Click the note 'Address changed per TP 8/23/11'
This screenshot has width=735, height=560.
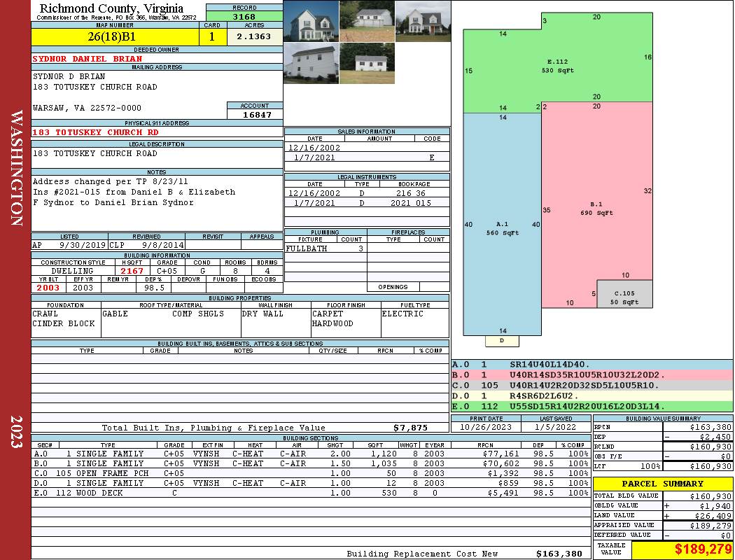click(110, 181)
